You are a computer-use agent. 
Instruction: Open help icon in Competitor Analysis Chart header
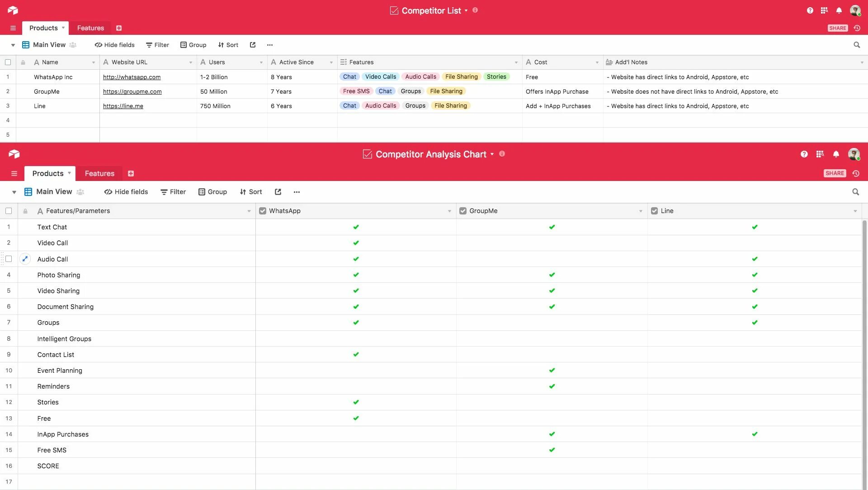[804, 154]
